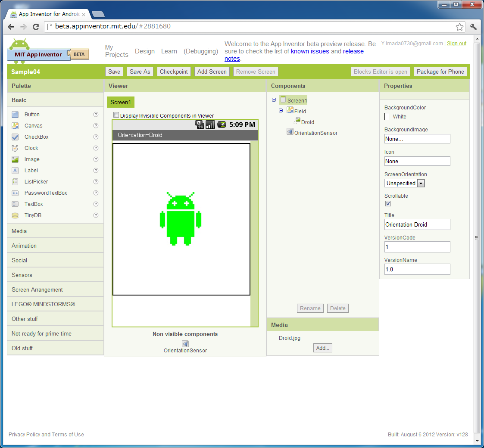The width and height of the screenshot is (484, 448).
Task: Choose the Clock component icon
Action: coord(15,148)
